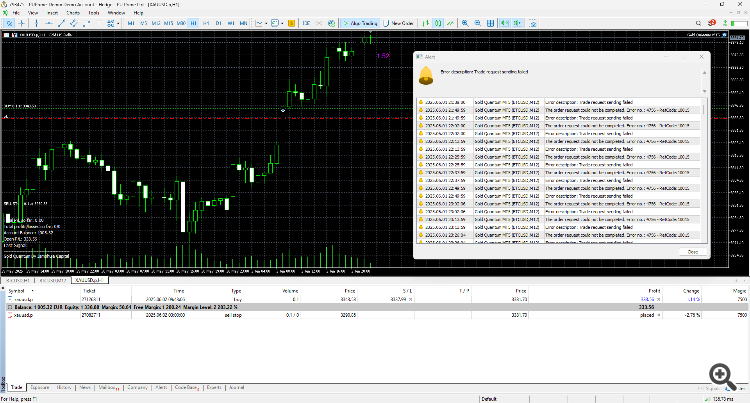Select the equidistant channel tool
Viewport: 750px width, 403px height.
[74, 23]
